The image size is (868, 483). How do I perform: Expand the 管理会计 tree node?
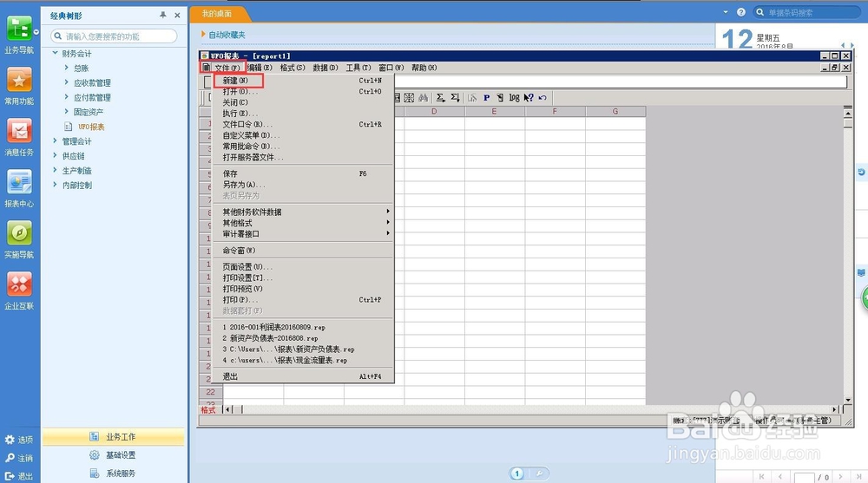(55, 140)
